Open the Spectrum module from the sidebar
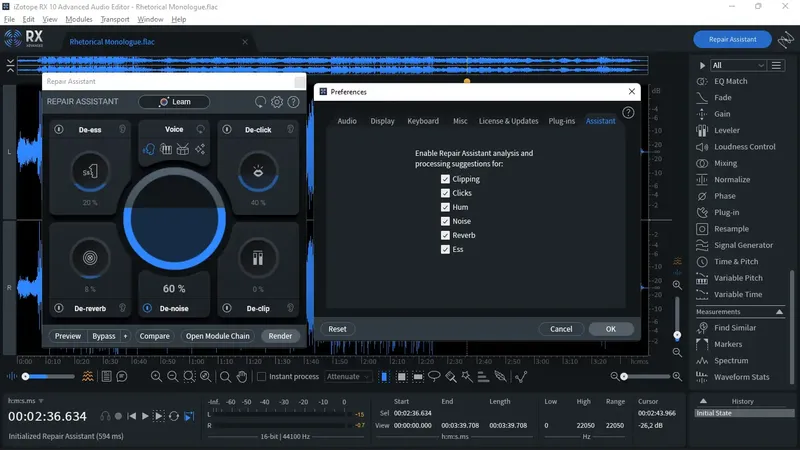Image resolution: width=800 pixels, height=450 pixels. point(730,360)
